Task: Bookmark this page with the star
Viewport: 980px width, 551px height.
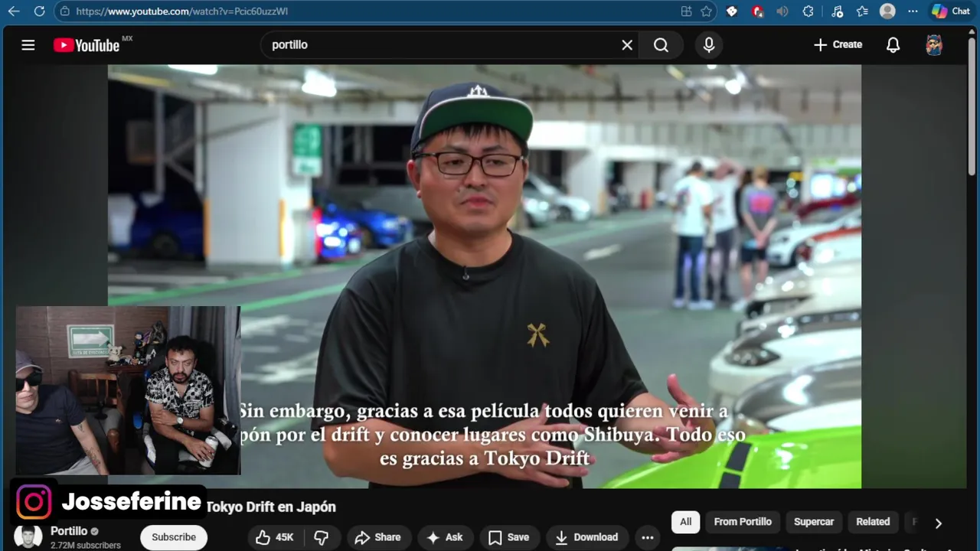Action: [x=706, y=11]
